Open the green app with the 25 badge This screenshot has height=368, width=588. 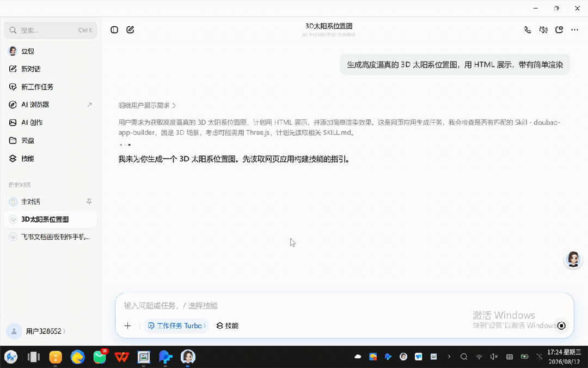[100, 357]
